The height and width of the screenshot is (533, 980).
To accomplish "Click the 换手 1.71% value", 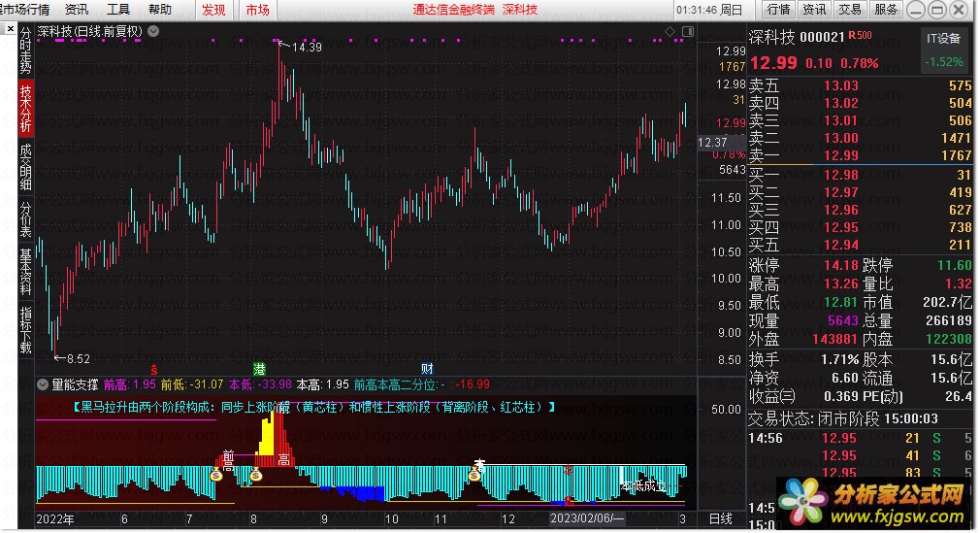I will pyautogui.click(x=840, y=360).
